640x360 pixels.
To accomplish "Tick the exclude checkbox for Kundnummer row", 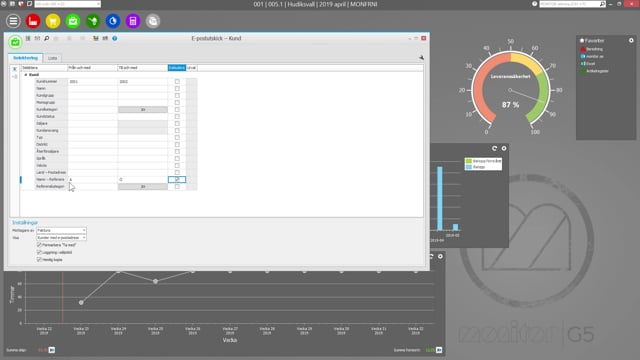I will pos(177,82).
